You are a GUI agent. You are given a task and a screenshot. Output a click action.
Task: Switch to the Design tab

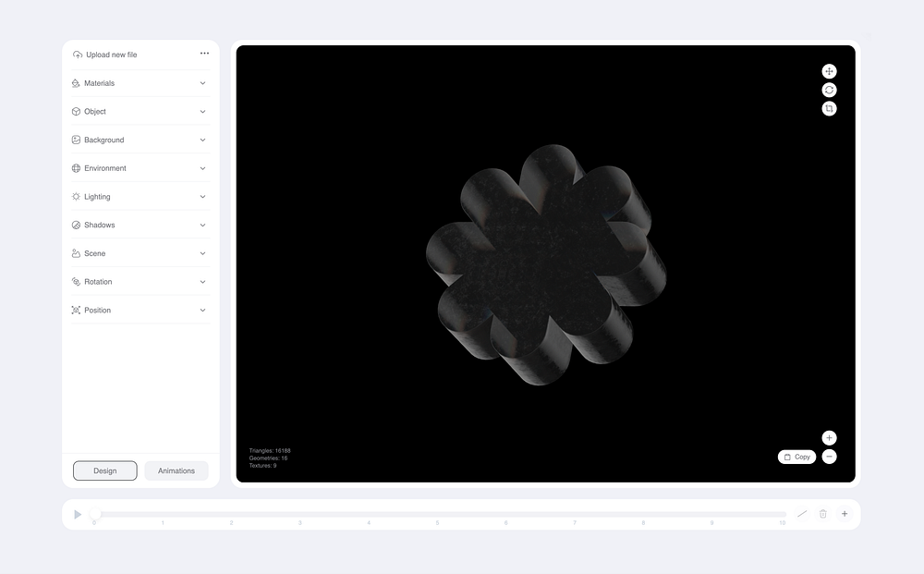pyautogui.click(x=105, y=470)
